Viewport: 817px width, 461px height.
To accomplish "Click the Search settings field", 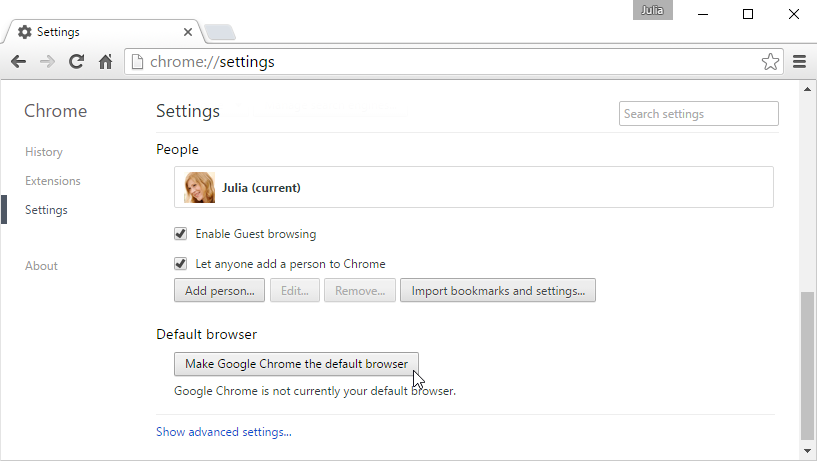I will [x=698, y=114].
